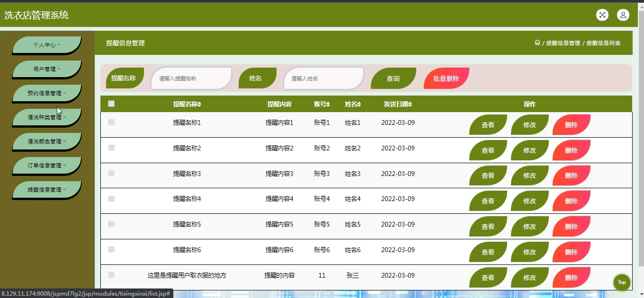Check the row for 这里是提醒用户取衣服的地方
This screenshot has height=298, width=644.
[111, 275]
